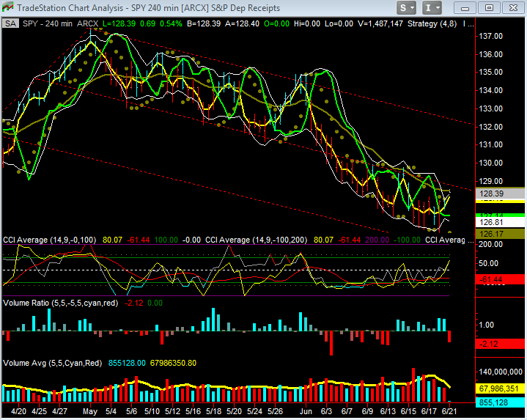This screenshot has height=420, width=527.
Task: Click the A=128.40 ask value
Action: coord(242,24)
